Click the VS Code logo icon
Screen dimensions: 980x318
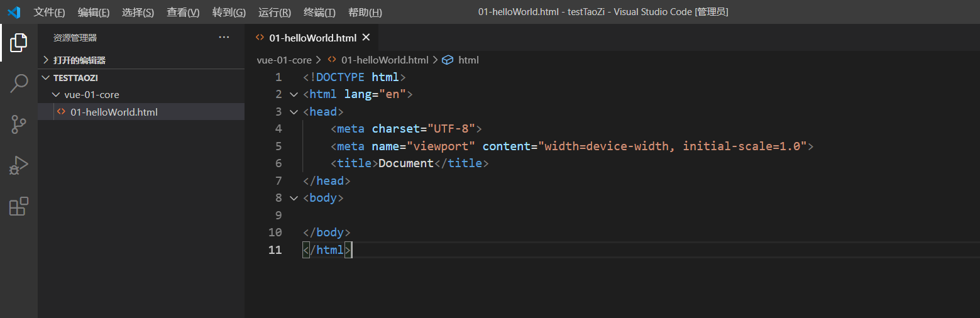pos(14,12)
